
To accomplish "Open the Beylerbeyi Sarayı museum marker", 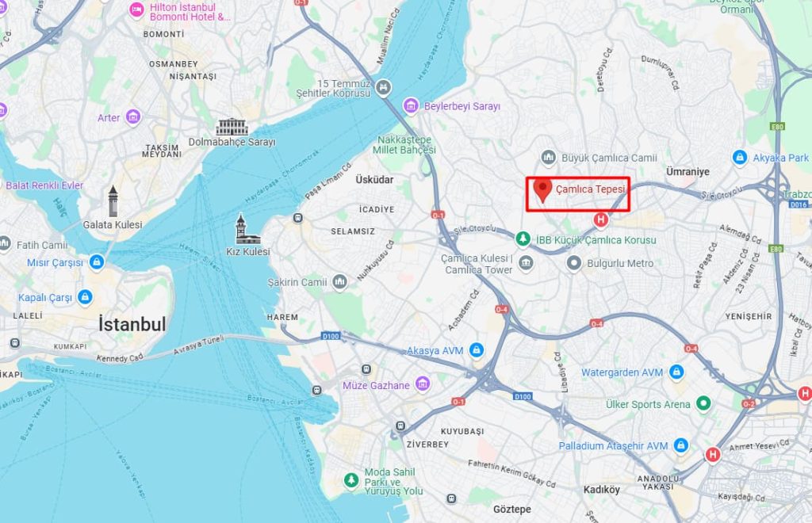I will click(411, 106).
